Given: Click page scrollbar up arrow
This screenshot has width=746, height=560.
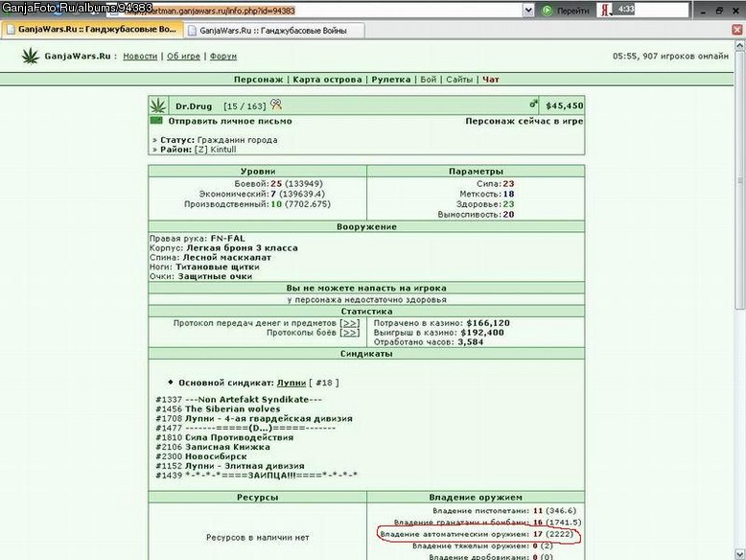Looking at the screenshot, I should [740, 46].
